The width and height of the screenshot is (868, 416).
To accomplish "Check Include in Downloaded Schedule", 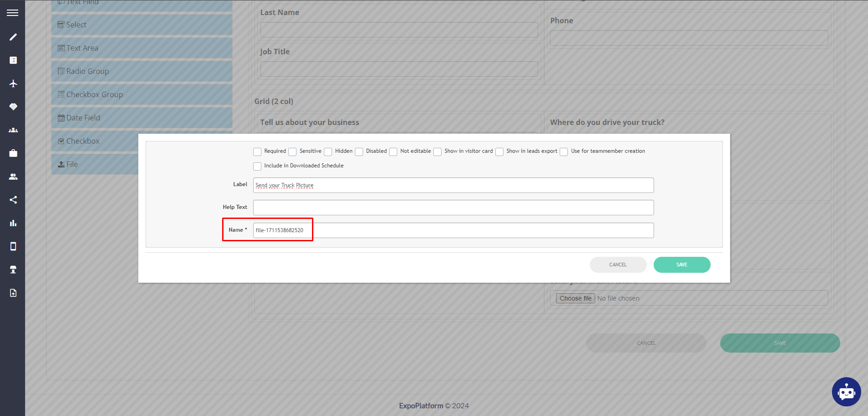I will pyautogui.click(x=257, y=166).
